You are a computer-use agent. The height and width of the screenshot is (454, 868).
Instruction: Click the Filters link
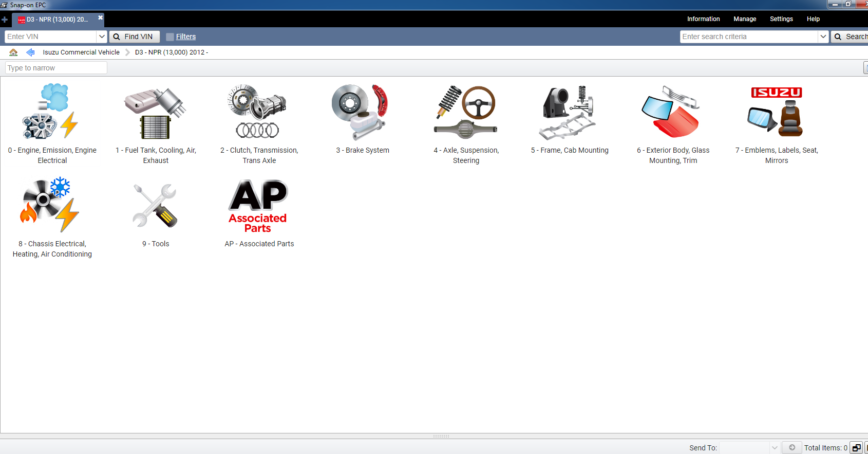(x=186, y=37)
